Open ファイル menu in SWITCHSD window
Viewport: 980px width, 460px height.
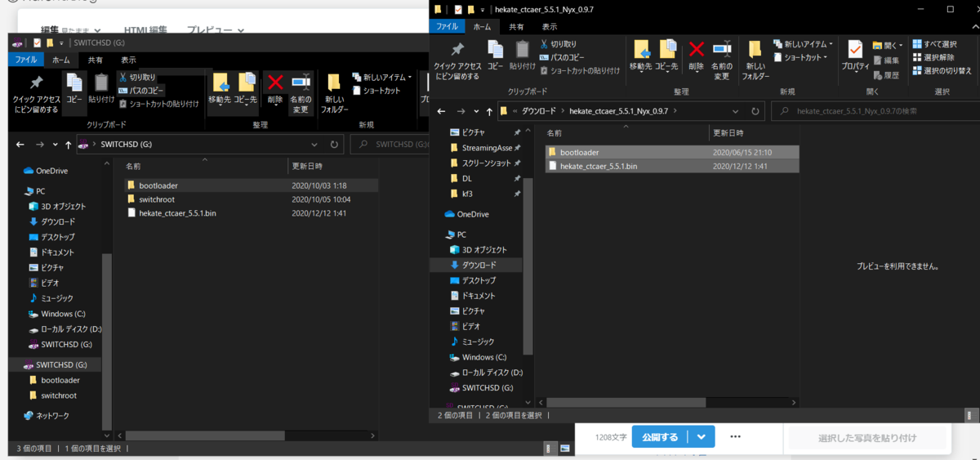coord(25,60)
